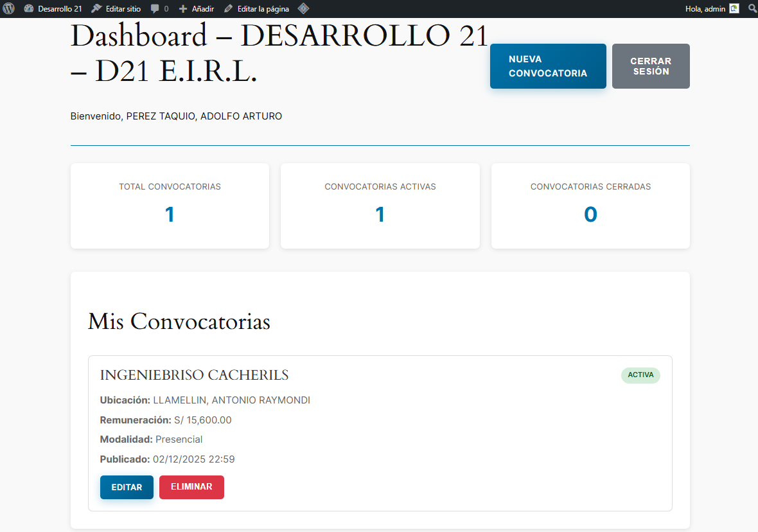Click the Mis Convocatorias heading
Viewport: 758px width, 532px height.
[179, 321]
